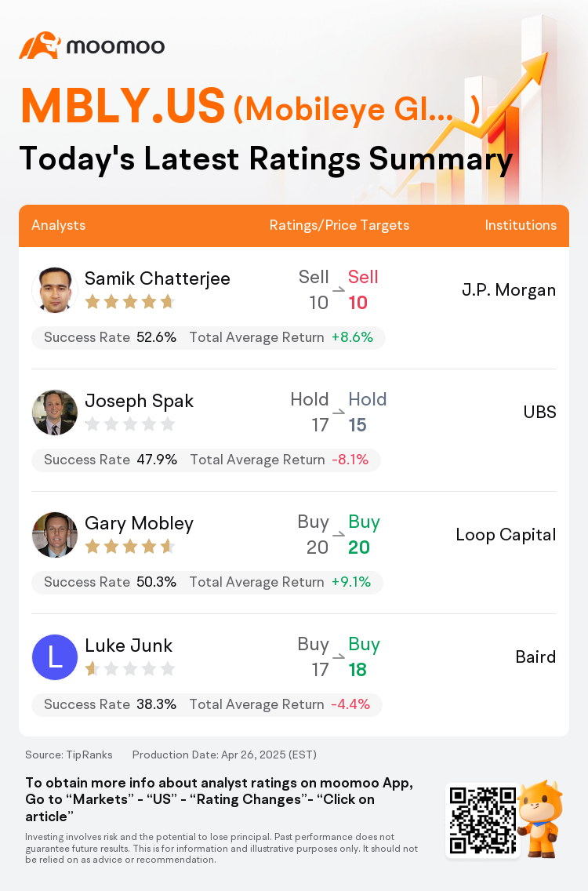Viewport: 588px width, 891px height.
Task: Select the Institutions column header
Action: click(521, 225)
